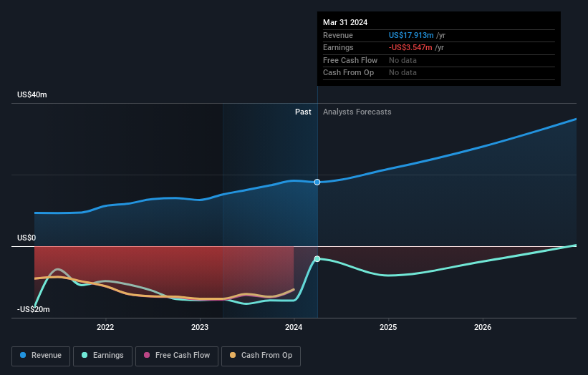
Task: Click the Past label on chart
Action: point(303,112)
